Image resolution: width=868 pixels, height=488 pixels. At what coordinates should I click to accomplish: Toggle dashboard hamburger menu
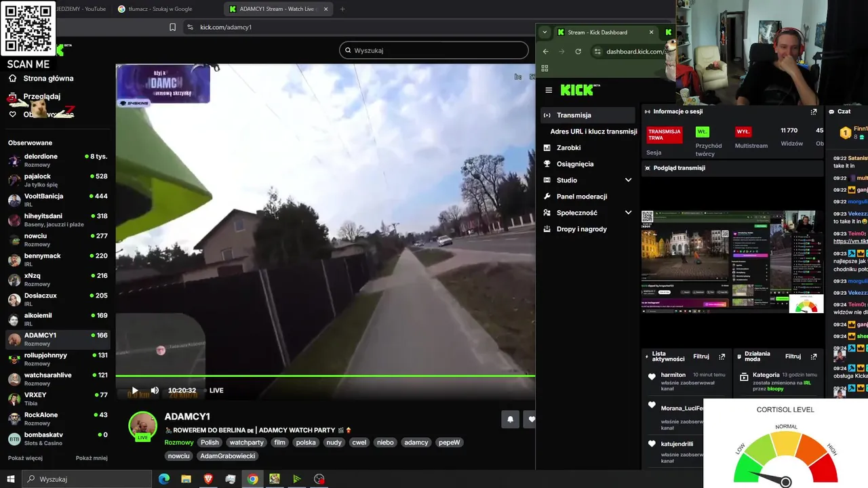(x=549, y=90)
